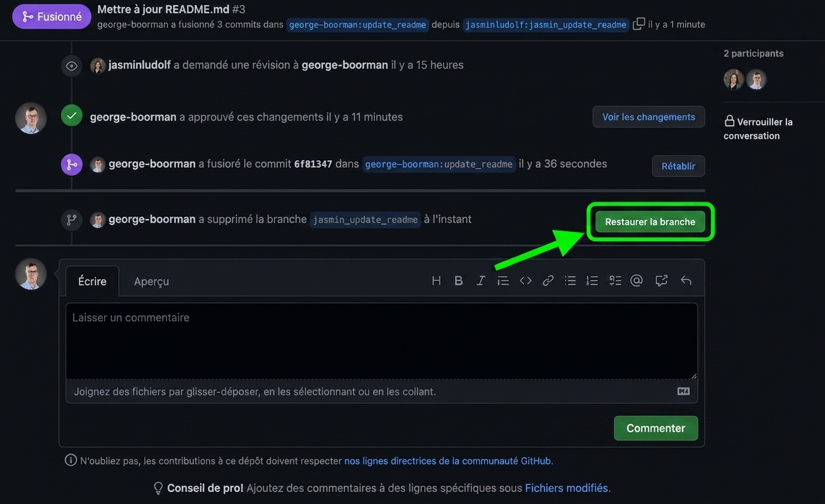Screen dimensions: 825x504
Task: Insert a numbered list
Action: coord(592,281)
